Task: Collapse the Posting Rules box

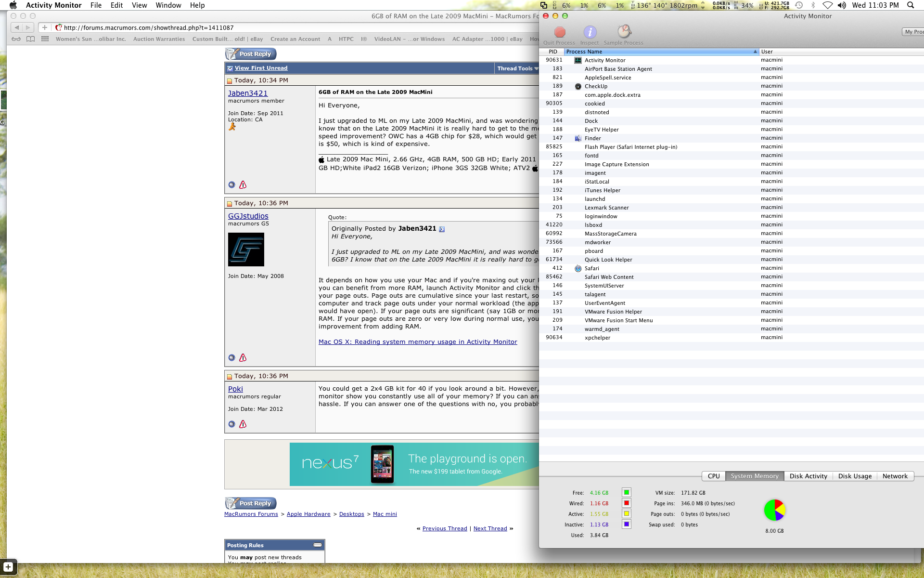Action: 318,545
